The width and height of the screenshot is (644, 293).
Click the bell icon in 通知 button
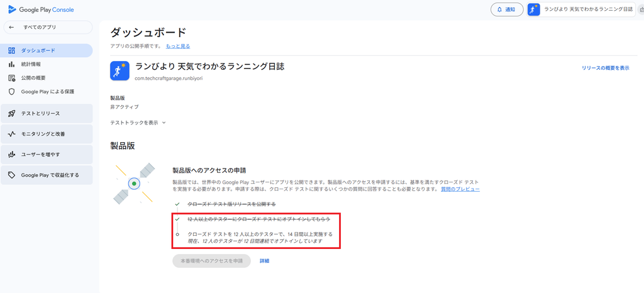pos(499,9)
